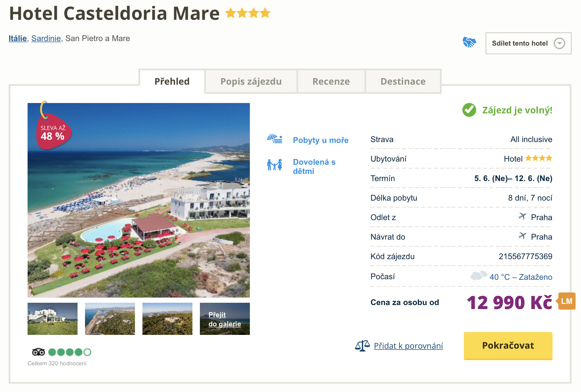Click the Přejít do galerie thumbnail

click(x=225, y=319)
